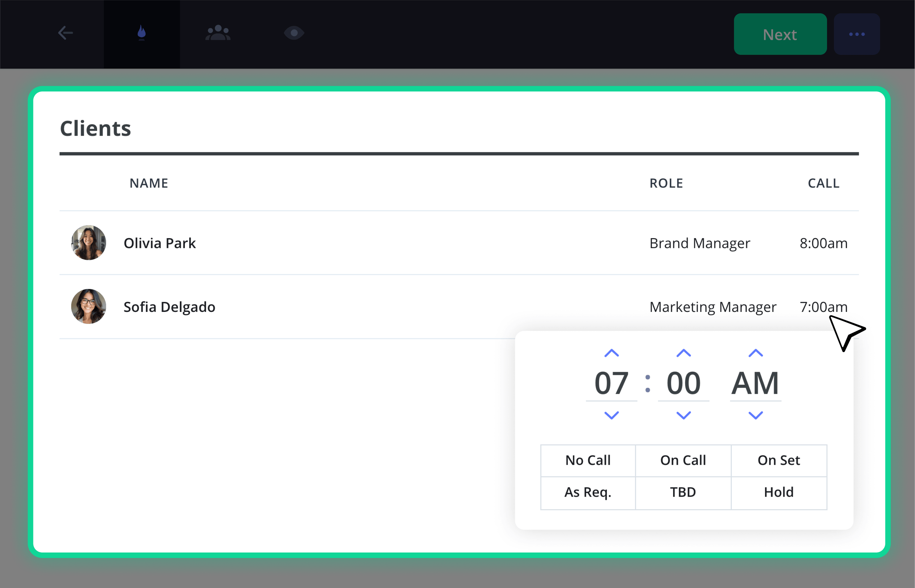The height and width of the screenshot is (588, 915).
Task: Toggle AM/PM with up chevron
Action: 755,353
